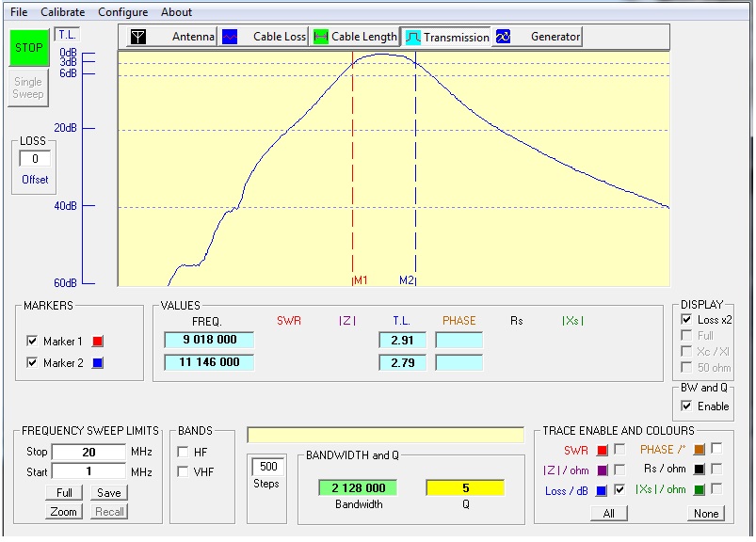The image size is (756, 542).
Task: Click the Zoom sweep button
Action: pos(64,512)
